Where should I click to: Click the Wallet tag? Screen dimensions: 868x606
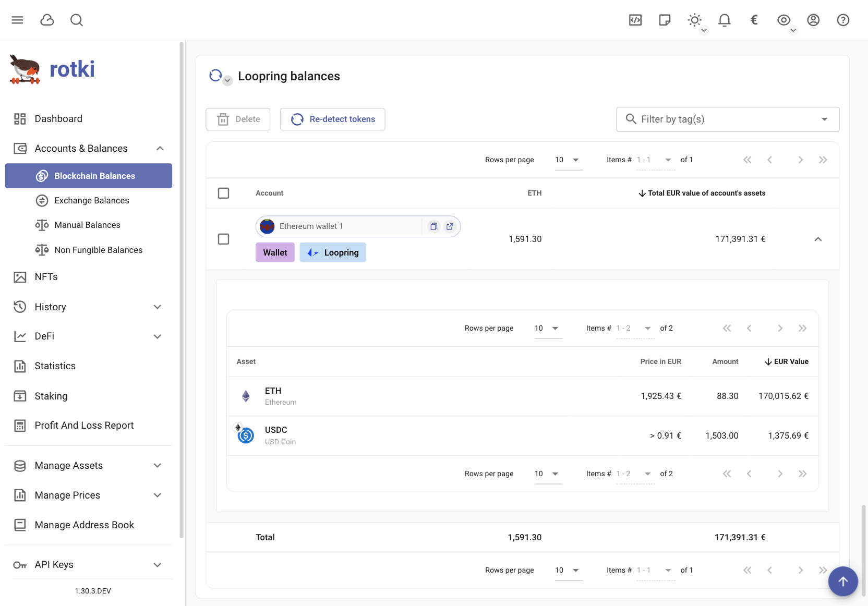pos(275,252)
